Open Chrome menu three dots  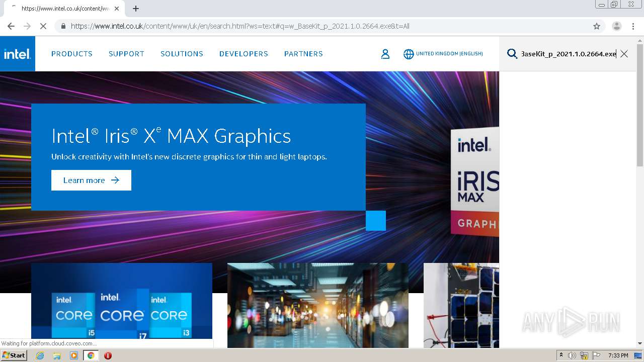633,26
